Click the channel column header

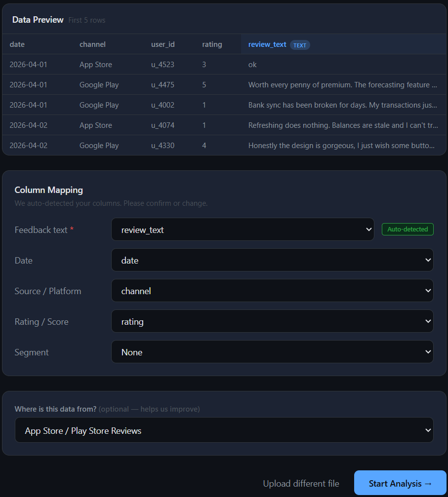(92, 44)
